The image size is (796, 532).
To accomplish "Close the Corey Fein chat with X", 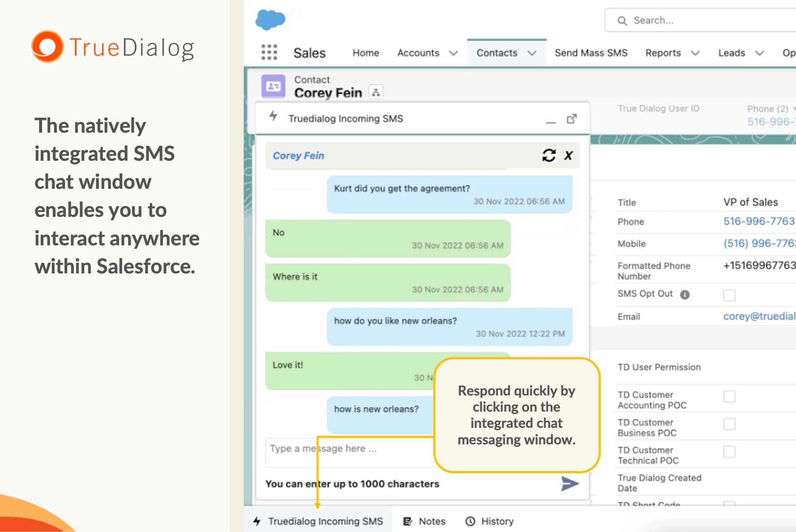I will pos(568,155).
